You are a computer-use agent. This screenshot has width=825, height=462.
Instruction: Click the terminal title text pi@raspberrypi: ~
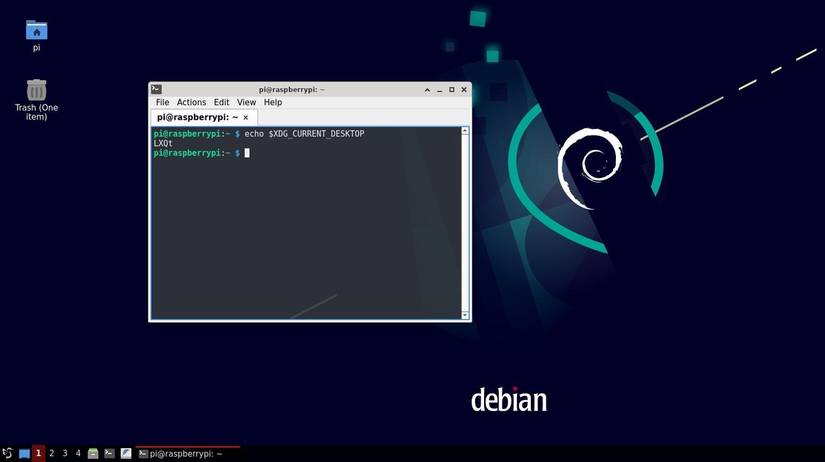click(x=291, y=89)
